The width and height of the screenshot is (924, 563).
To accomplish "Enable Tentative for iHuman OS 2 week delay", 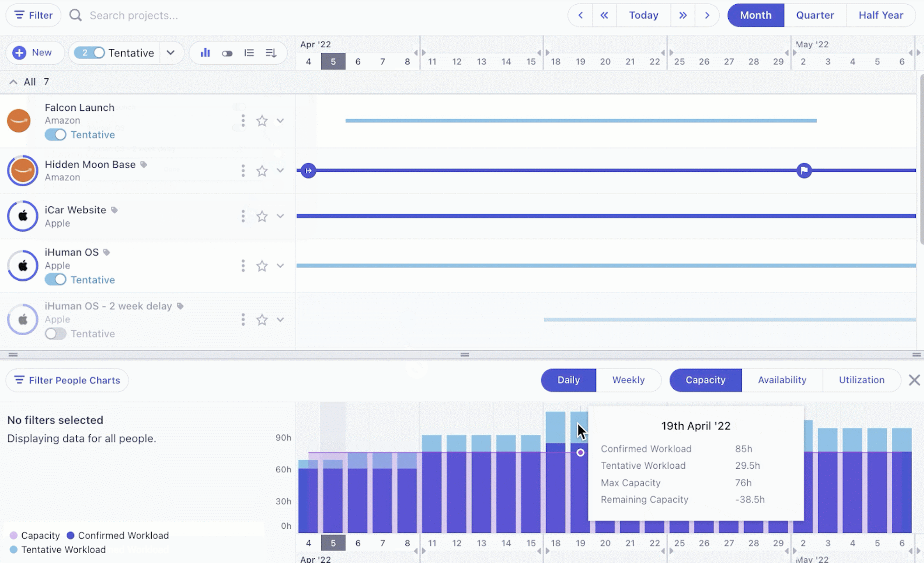I will click(x=55, y=334).
